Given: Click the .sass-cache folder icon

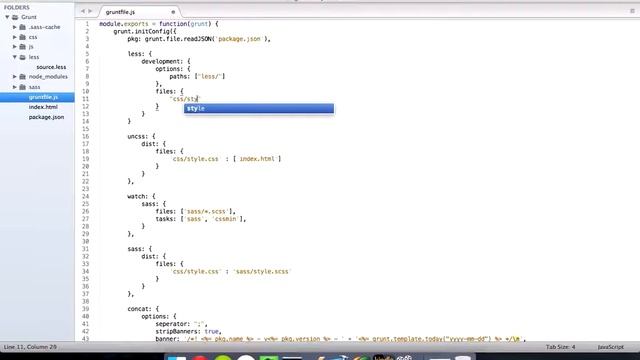Looking at the screenshot, I should [22, 27].
